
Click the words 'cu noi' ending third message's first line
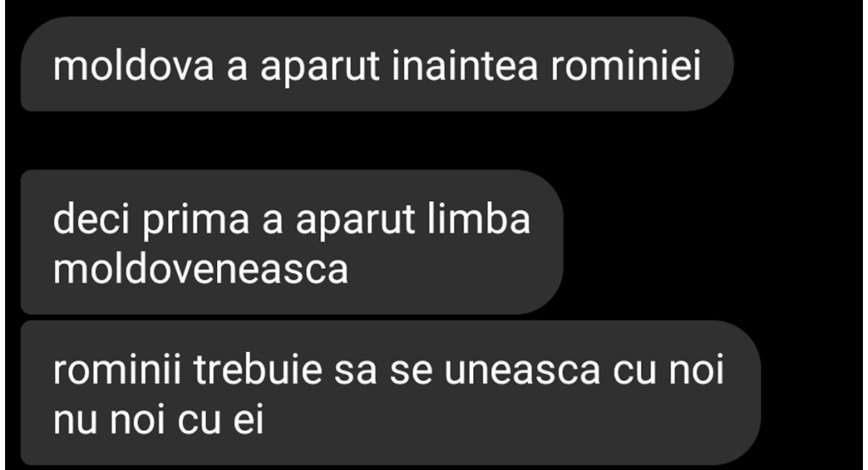(x=668, y=369)
